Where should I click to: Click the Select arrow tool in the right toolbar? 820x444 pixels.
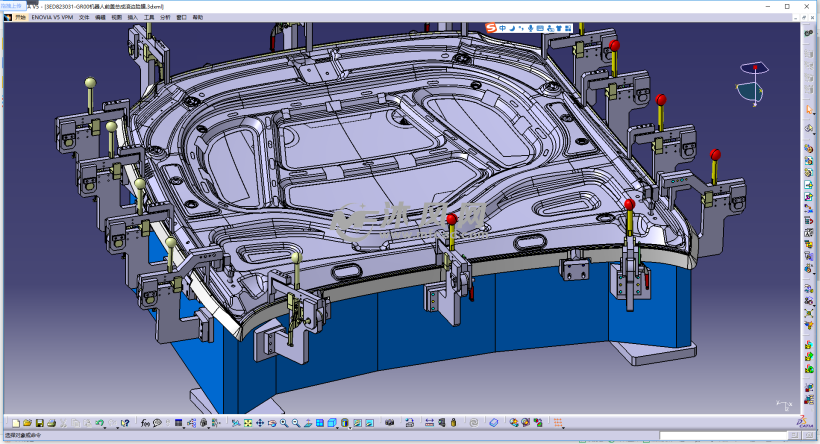pos(809,109)
